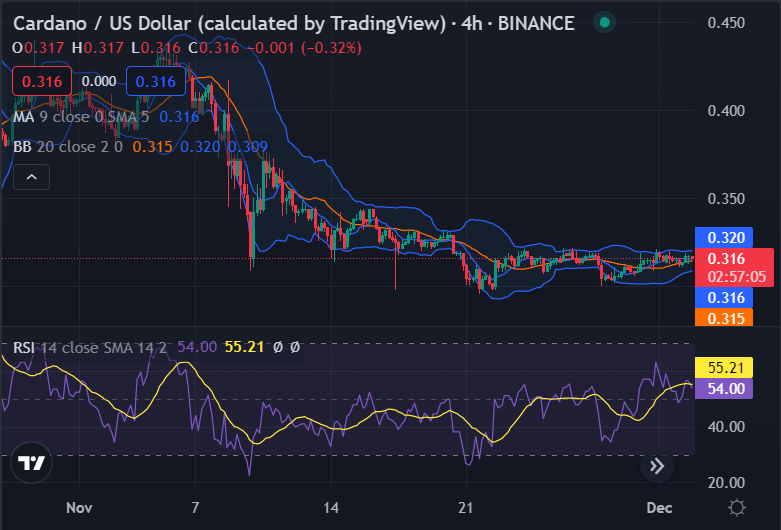This screenshot has width=781, height=530.
Task: Click the -0.001 (-0.32%) change value
Action: point(305,48)
